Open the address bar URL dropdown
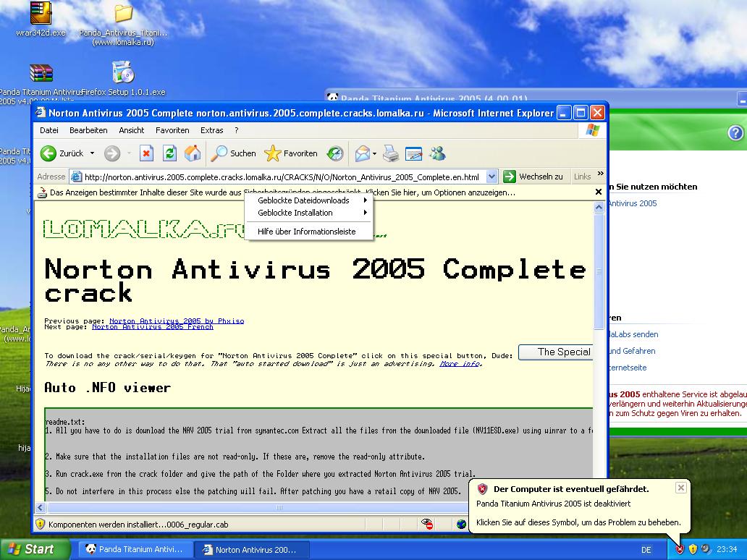 491,177
